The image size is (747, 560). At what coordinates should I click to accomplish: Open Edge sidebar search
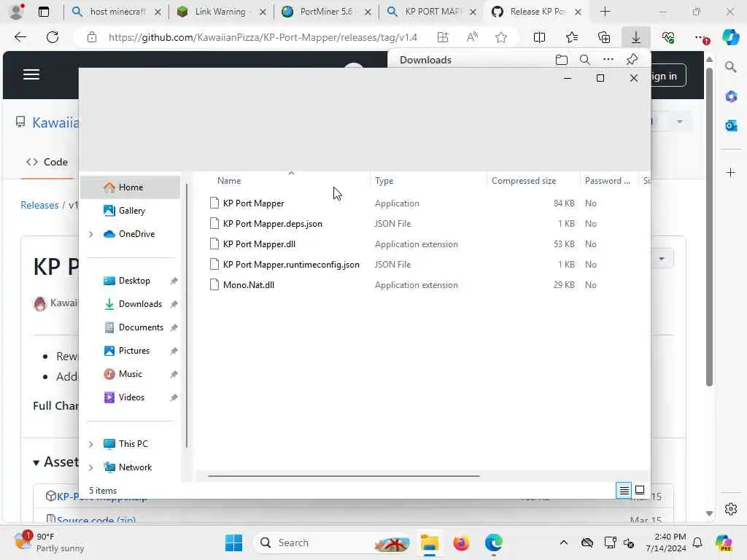tap(731, 67)
